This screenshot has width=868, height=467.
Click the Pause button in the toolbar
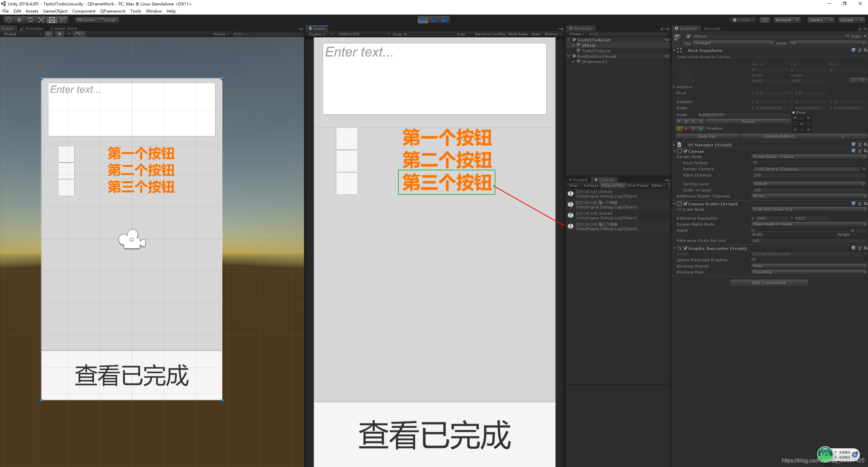point(433,20)
